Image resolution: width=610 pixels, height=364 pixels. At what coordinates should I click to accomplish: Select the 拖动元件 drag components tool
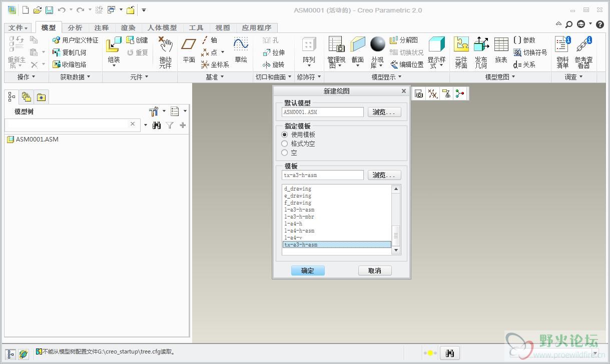(165, 51)
